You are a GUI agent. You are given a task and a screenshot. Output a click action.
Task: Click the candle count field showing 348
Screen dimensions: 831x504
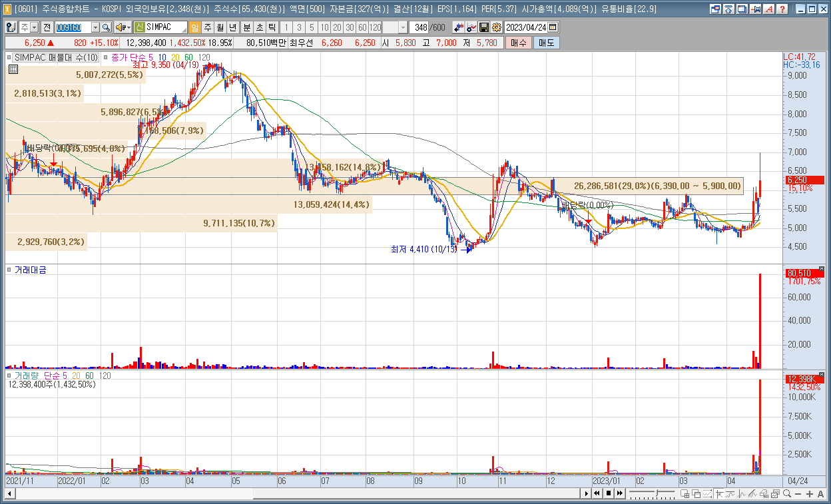419,27
